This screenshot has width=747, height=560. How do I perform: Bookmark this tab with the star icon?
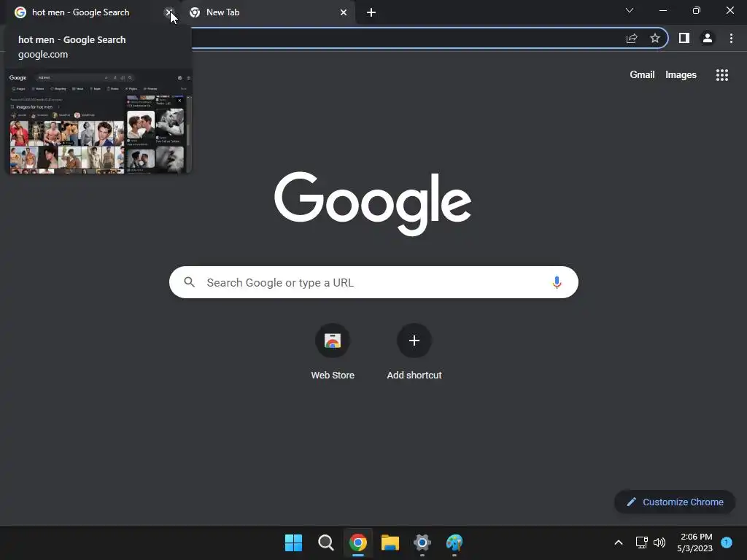655,38
